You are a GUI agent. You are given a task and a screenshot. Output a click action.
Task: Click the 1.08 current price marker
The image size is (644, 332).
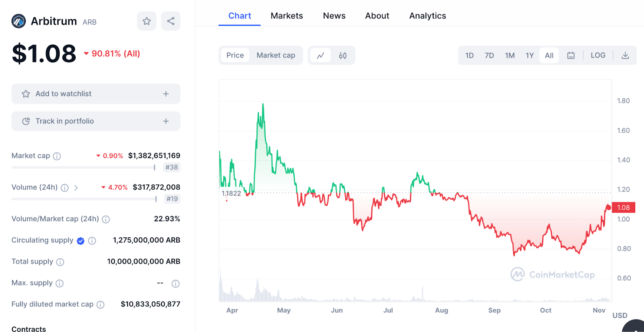[x=623, y=208]
